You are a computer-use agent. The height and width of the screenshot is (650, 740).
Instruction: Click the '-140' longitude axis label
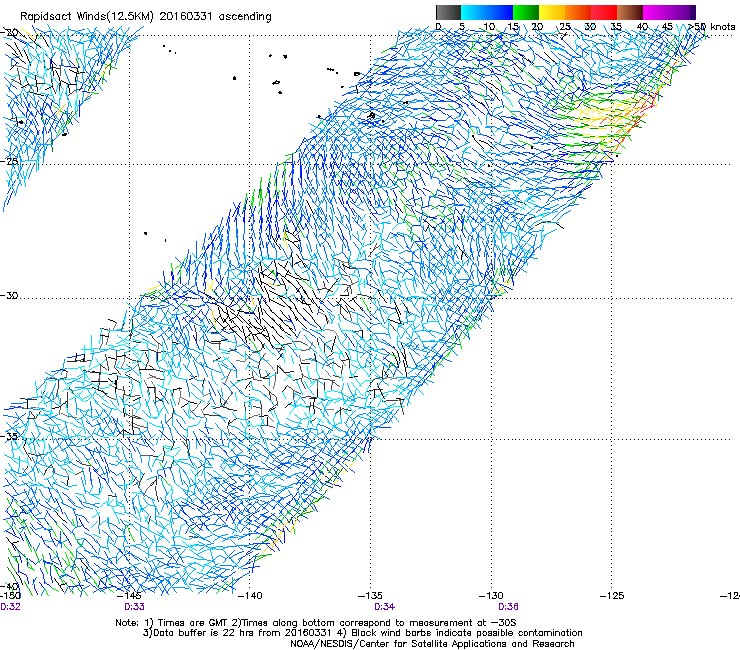point(250,596)
